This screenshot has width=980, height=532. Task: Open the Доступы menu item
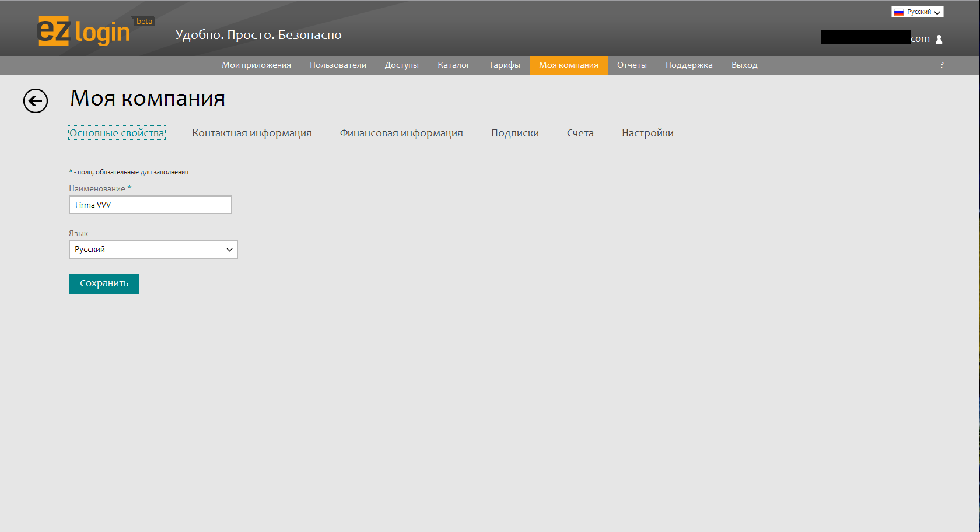click(402, 65)
